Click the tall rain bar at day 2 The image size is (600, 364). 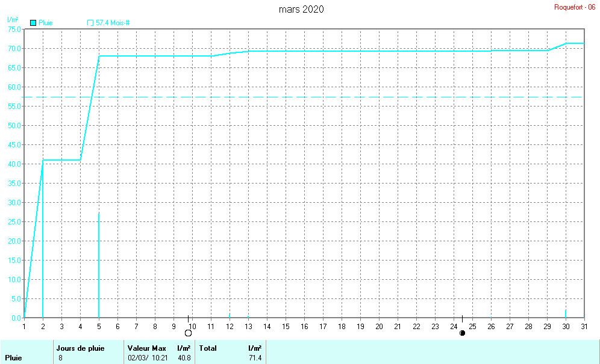coord(43,239)
